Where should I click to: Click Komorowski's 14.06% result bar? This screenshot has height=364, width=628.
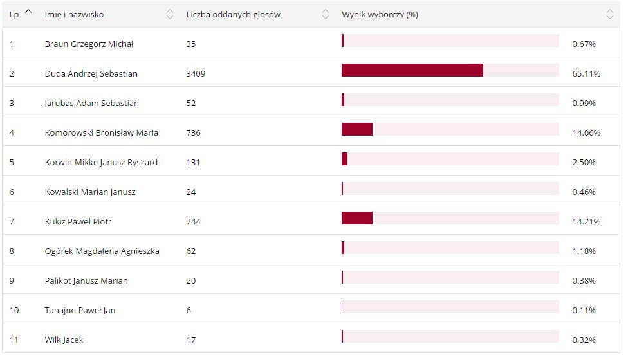click(357, 129)
